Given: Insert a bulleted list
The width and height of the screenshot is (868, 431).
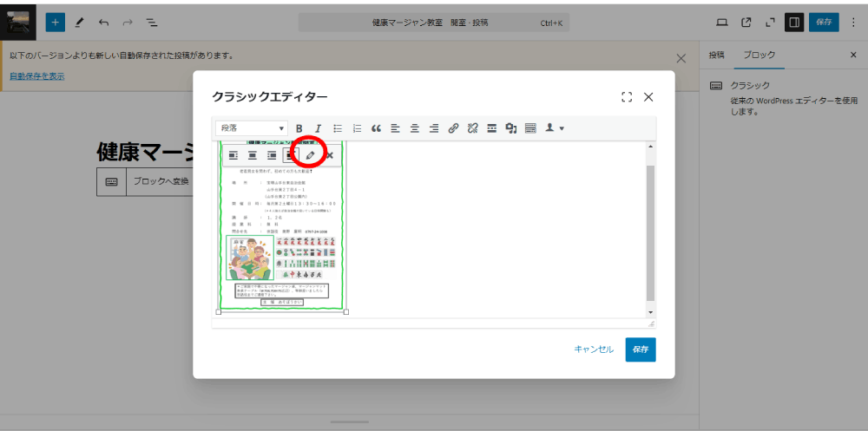Looking at the screenshot, I should (x=338, y=128).
